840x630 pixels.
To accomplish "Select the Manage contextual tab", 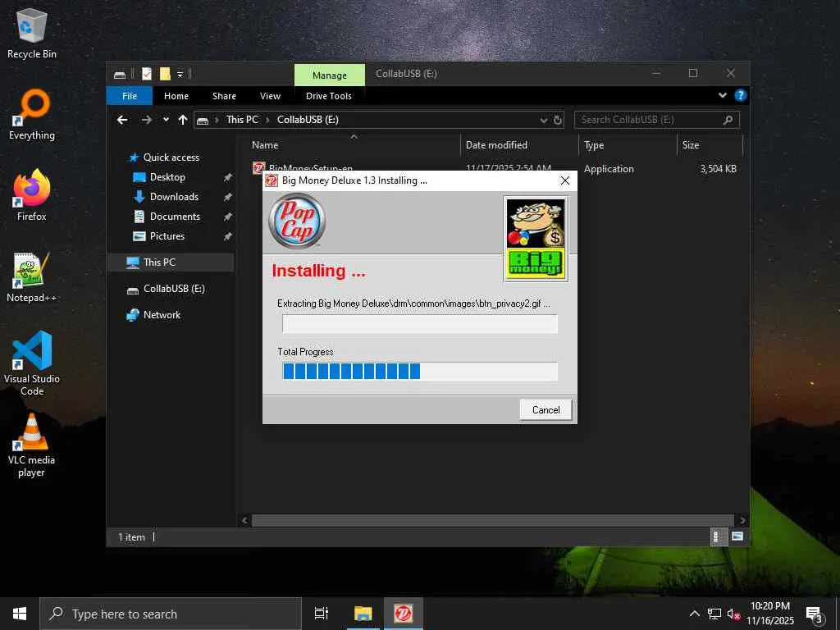I will (330, 75).
